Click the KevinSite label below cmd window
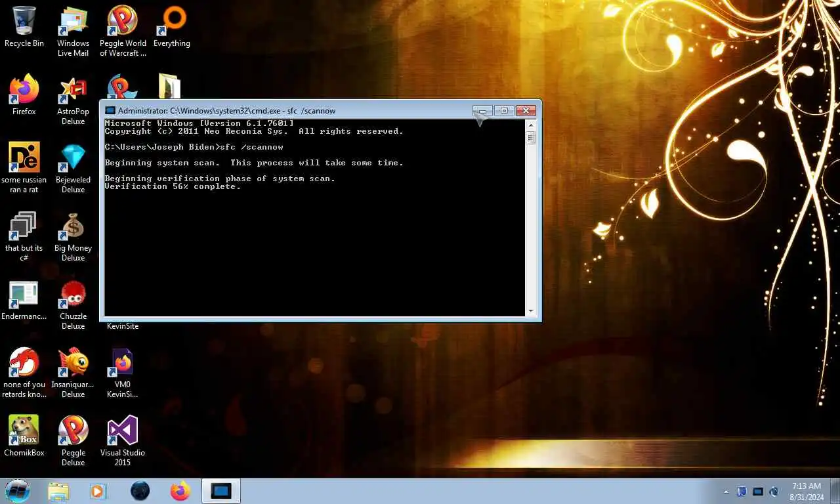The height and width of the screenshot is (504, 840). [x=123, y=326]
